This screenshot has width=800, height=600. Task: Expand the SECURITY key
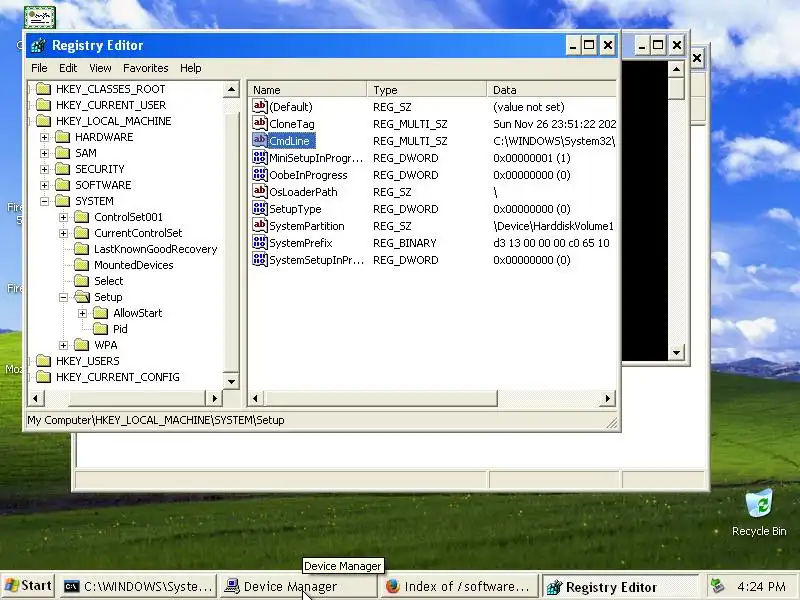(x=44, y=169)
